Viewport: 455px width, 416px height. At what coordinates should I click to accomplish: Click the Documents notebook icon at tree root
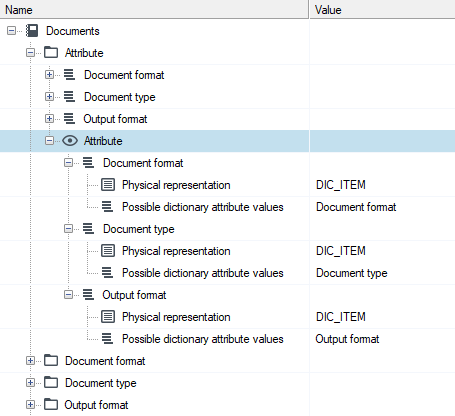[32, 31]
